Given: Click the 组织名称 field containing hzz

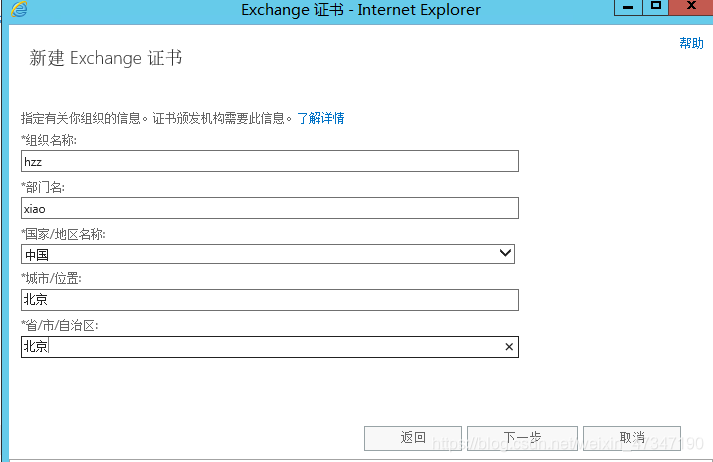Looking at the screenshot, I should click(x=270, y=161).
